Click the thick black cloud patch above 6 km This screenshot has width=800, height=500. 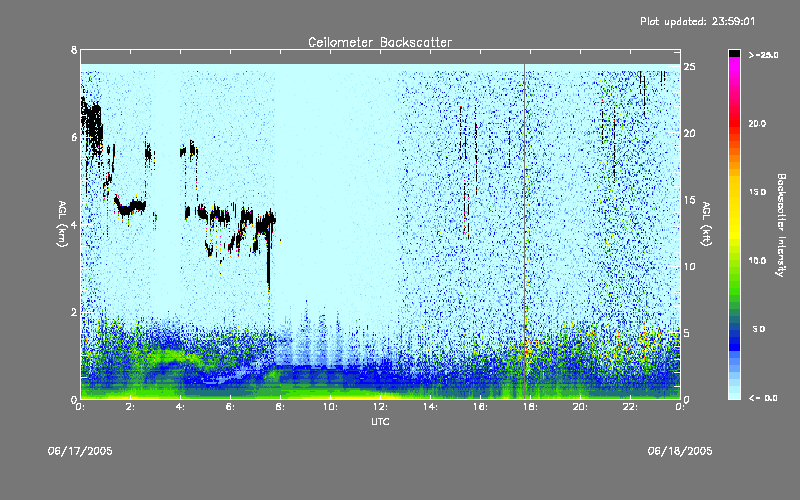pos(92,125)
